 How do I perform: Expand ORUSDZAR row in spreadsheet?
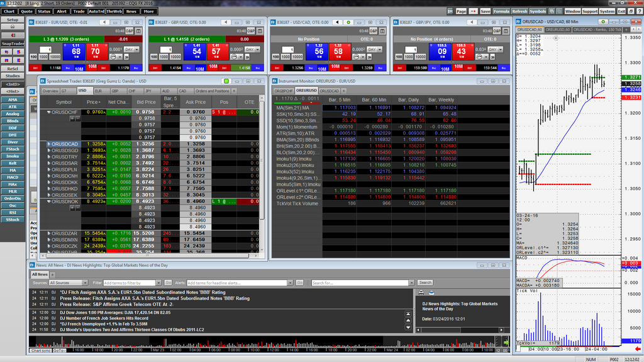point(49,233)
